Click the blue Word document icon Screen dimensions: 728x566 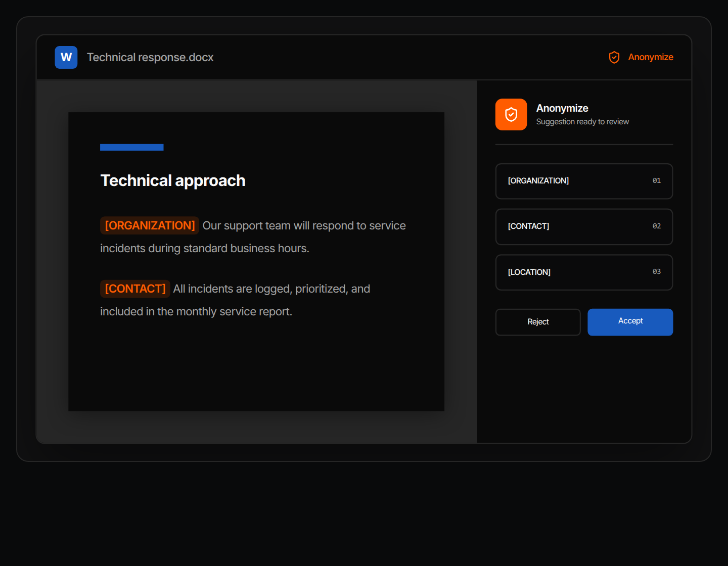(66, 57)
